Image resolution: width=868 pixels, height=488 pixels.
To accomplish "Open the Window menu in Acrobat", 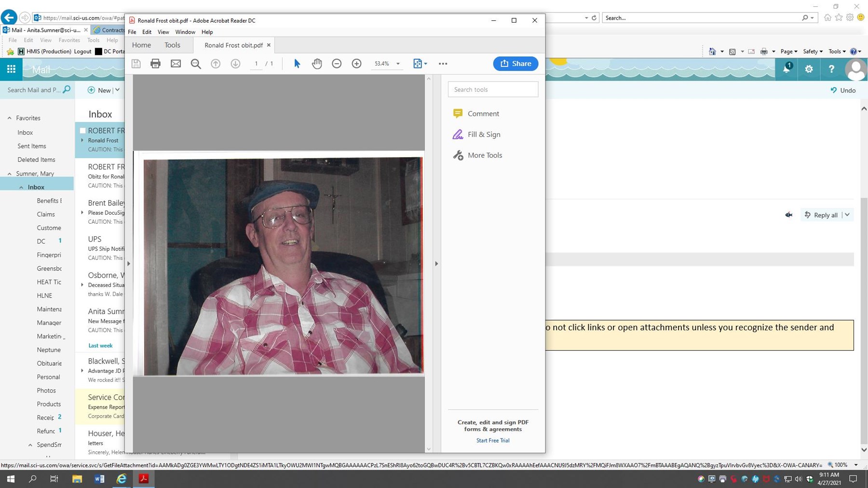I will (185, 32).
